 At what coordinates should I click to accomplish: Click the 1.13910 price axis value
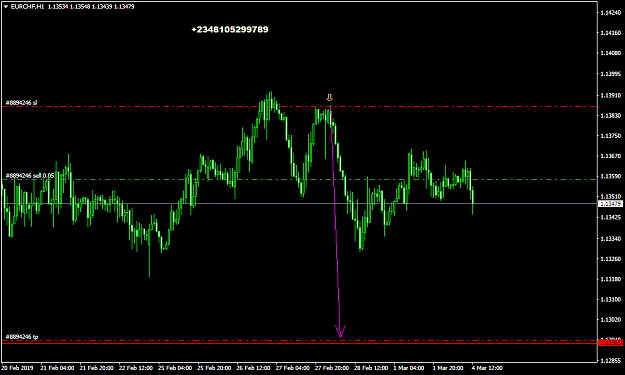pyautogui.click(x=611, y=96)
